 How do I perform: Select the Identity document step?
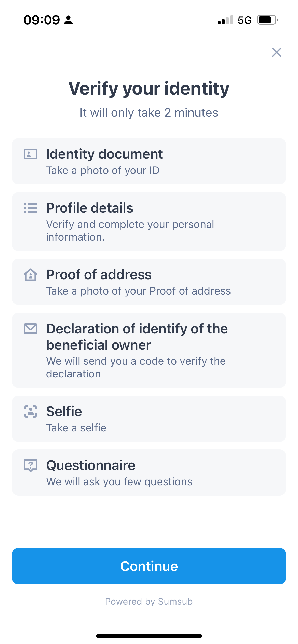pyautogui.click(x=104, y=154)
